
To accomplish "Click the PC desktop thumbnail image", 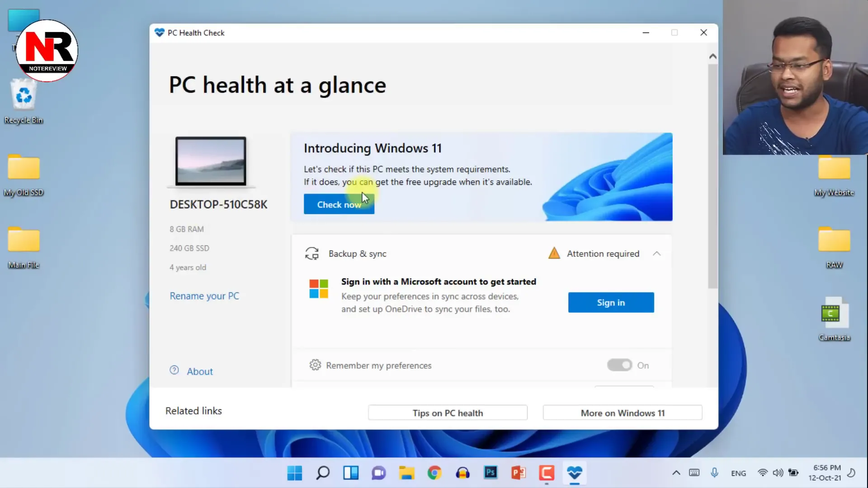I will tap(211, 161).
